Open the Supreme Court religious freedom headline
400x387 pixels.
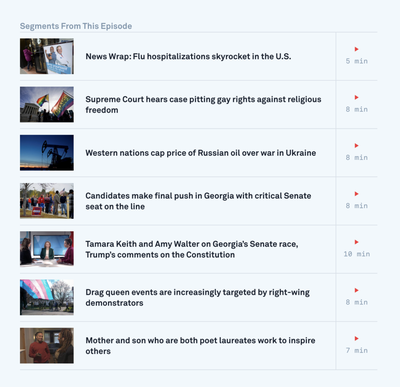click(x=203, y=105)
